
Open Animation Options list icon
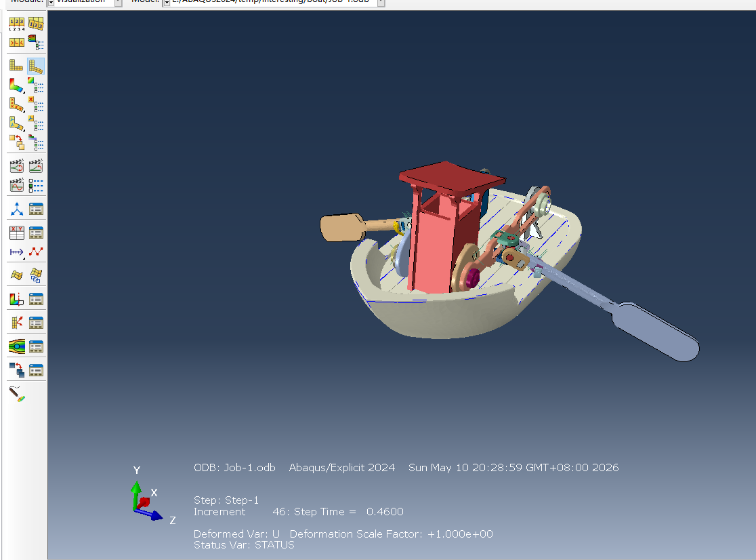pyautogui.click(x=36, y=185)
